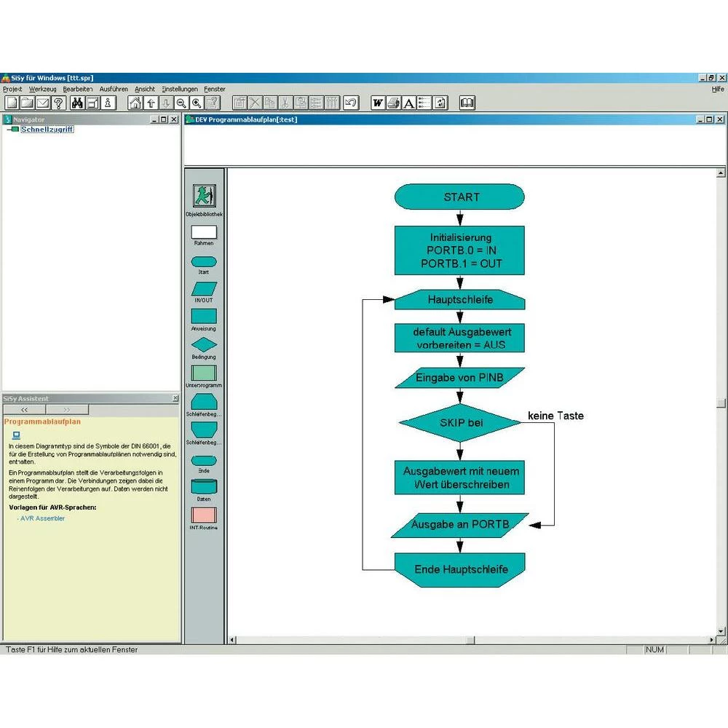Click the binoculars search toolbar icon
Viewport: 728px width, 728px height.
click(76, 103)
